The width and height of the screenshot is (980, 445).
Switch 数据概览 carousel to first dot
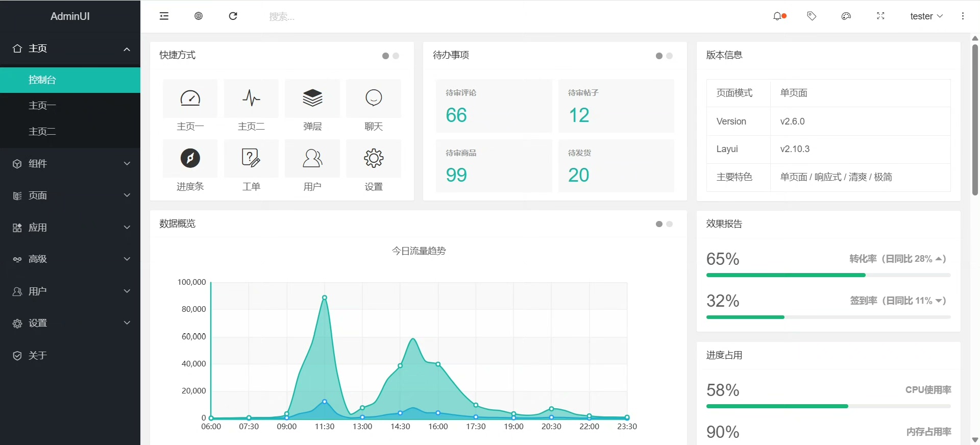point(659,224)
